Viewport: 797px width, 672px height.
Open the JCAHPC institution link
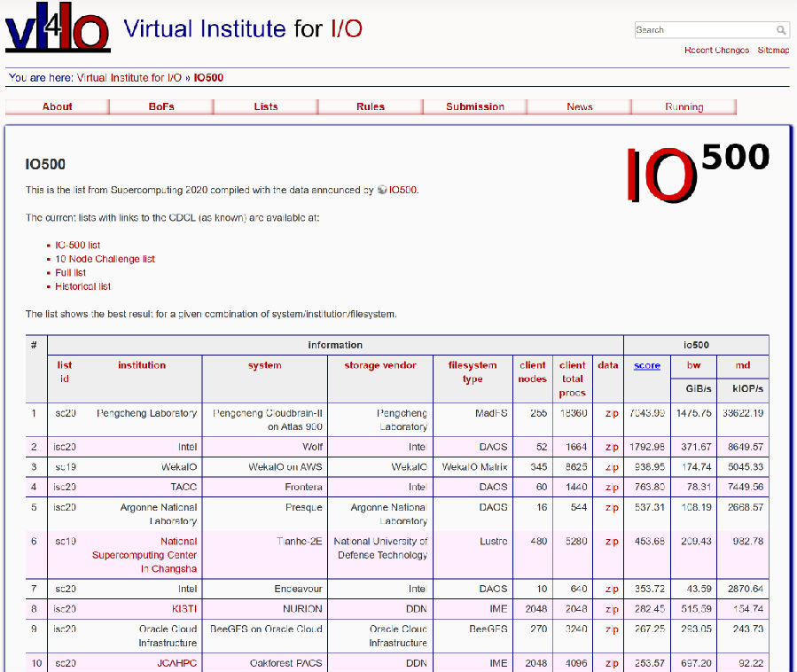tap(177, 663)
